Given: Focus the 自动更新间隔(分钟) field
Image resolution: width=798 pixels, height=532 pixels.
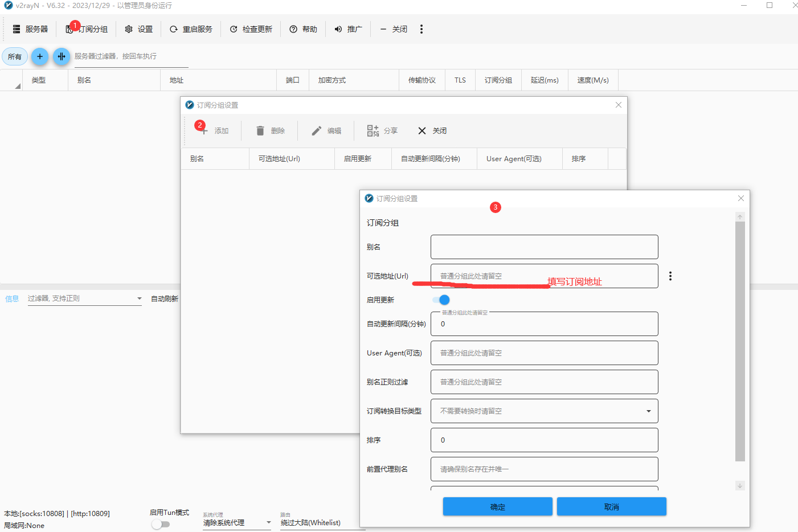Looking at the screenshot, I should click(545, 324).
